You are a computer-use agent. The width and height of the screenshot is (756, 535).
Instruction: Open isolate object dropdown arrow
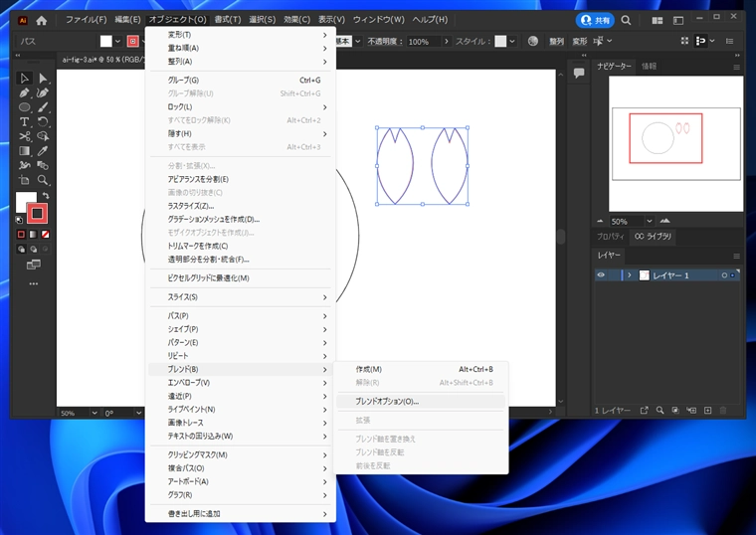coord(610,41)
